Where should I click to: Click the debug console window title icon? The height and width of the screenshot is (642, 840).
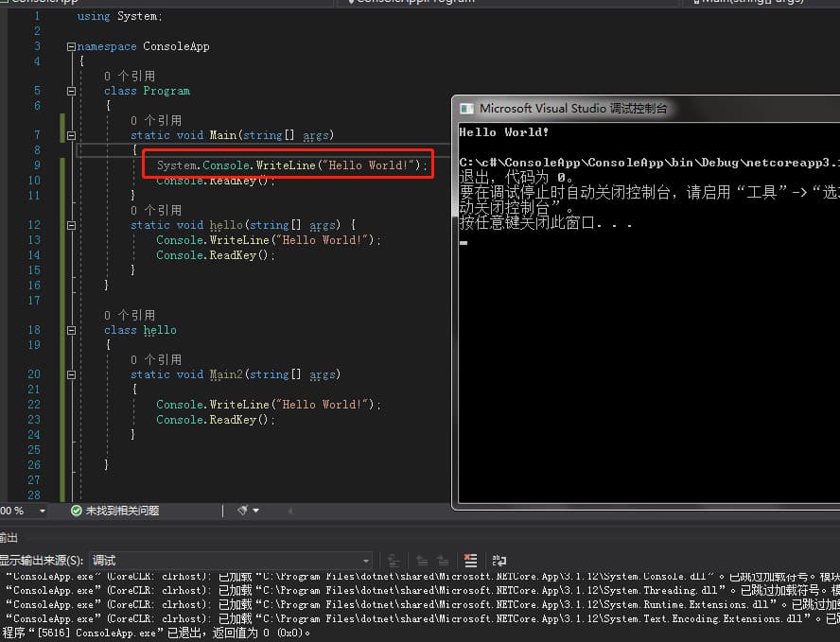466,109
